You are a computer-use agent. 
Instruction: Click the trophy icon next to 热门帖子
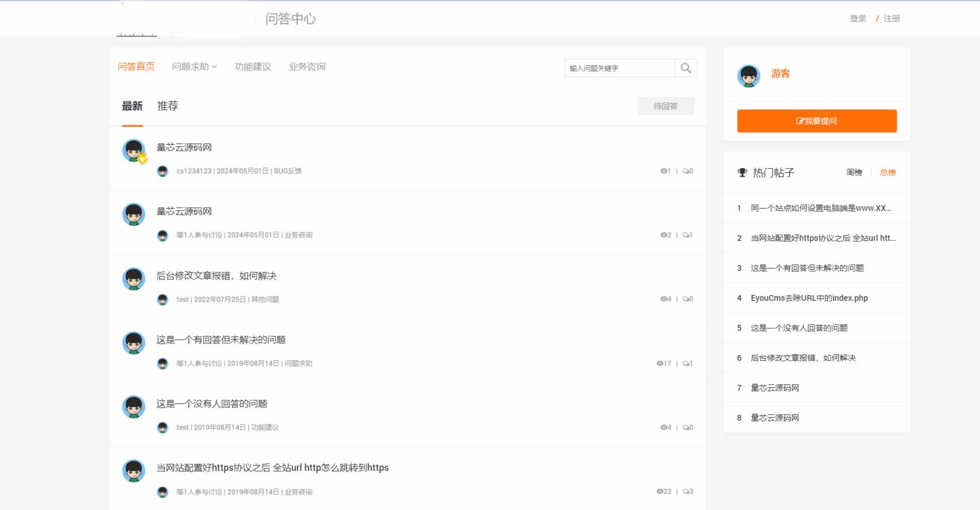pos(742,172)
